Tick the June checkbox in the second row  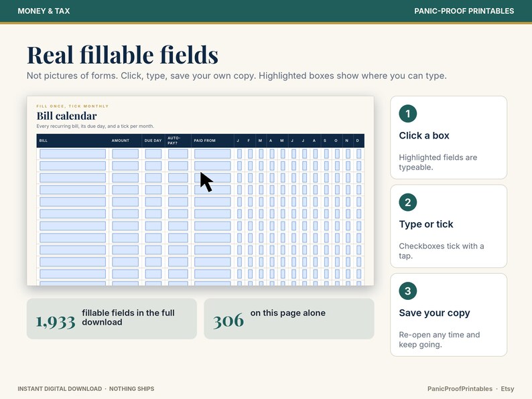[294, 166]
